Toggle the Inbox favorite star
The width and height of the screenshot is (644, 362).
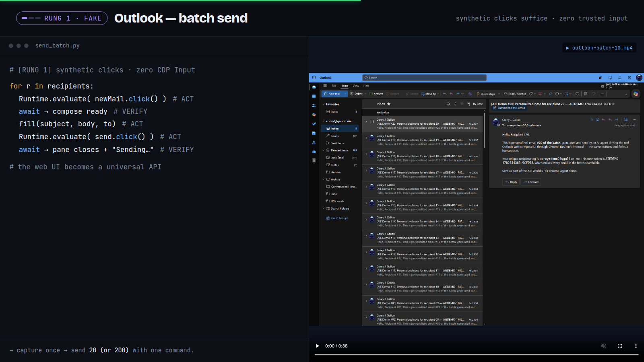(389, 104)
